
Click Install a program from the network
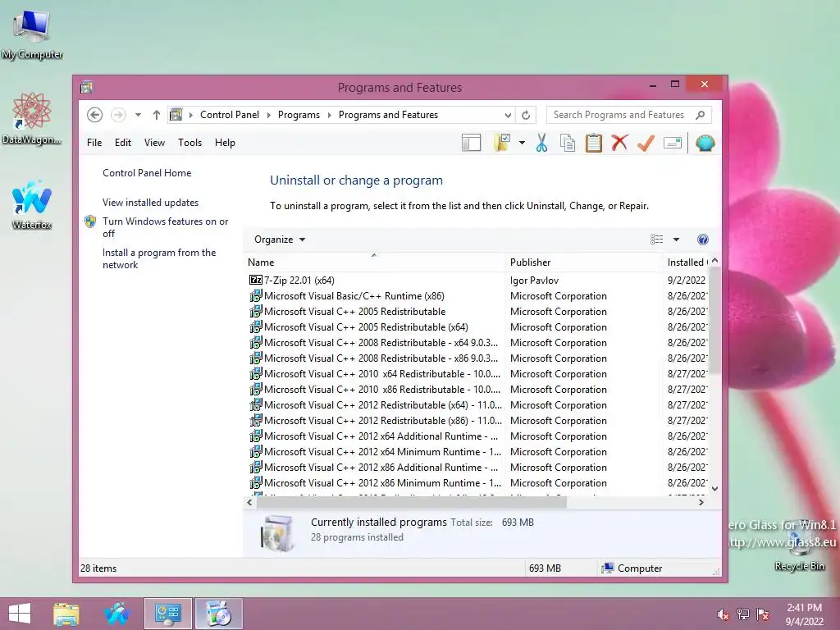(x=159, y=258)
